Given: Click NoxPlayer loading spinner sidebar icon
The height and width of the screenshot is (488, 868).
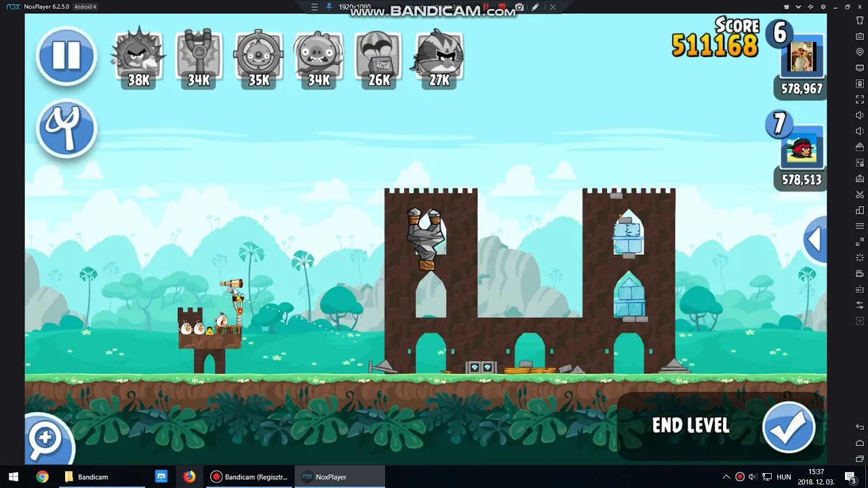Looking at the screenshot, I should click(x=860, y=258).
